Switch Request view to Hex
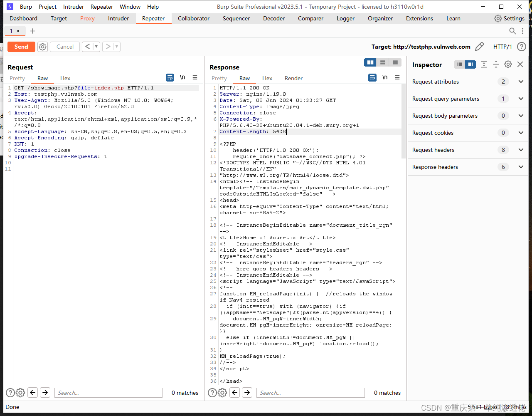This screenshot has height=416, width=532. pos(65,78)
